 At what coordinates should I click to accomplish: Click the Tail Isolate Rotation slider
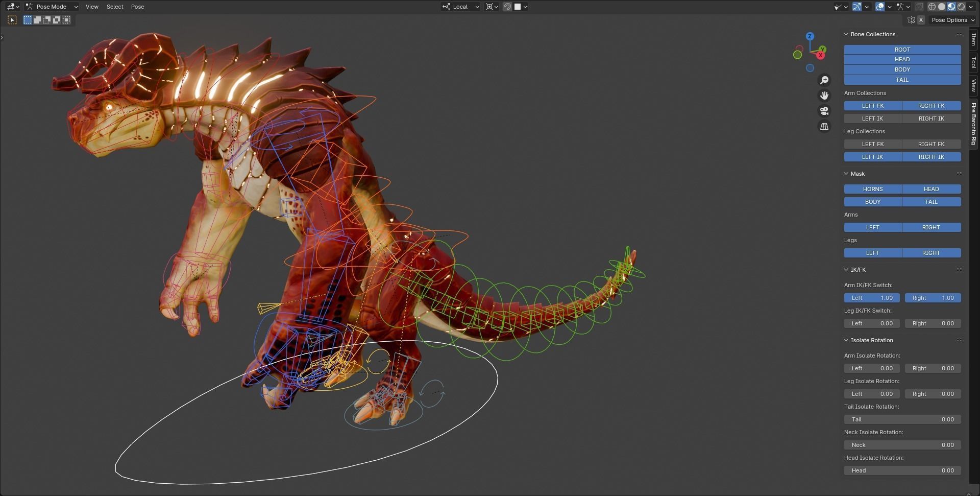[x=902, y=419]
